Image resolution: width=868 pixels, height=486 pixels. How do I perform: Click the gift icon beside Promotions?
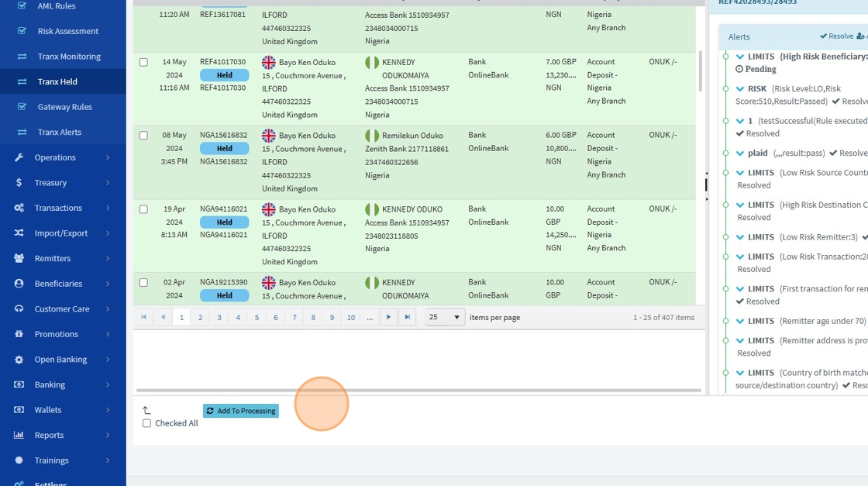point(19,334)
